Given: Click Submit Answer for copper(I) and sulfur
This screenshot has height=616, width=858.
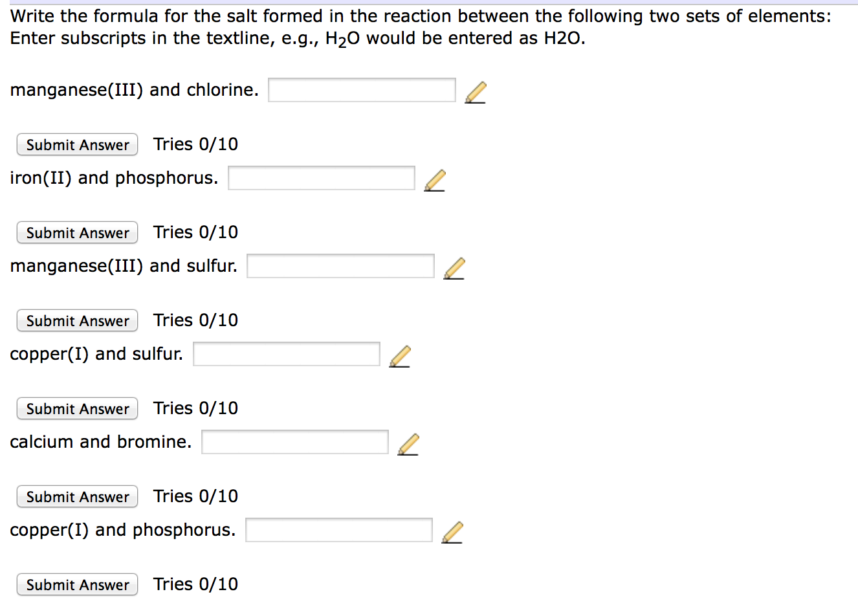Looking at the screenshot, I should [x=76, y=408].
